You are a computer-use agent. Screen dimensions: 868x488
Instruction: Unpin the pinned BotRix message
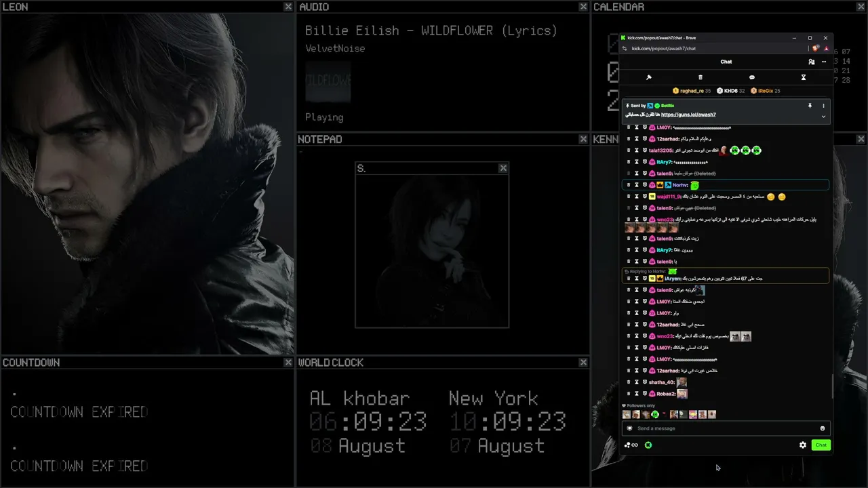pos(810,106)
